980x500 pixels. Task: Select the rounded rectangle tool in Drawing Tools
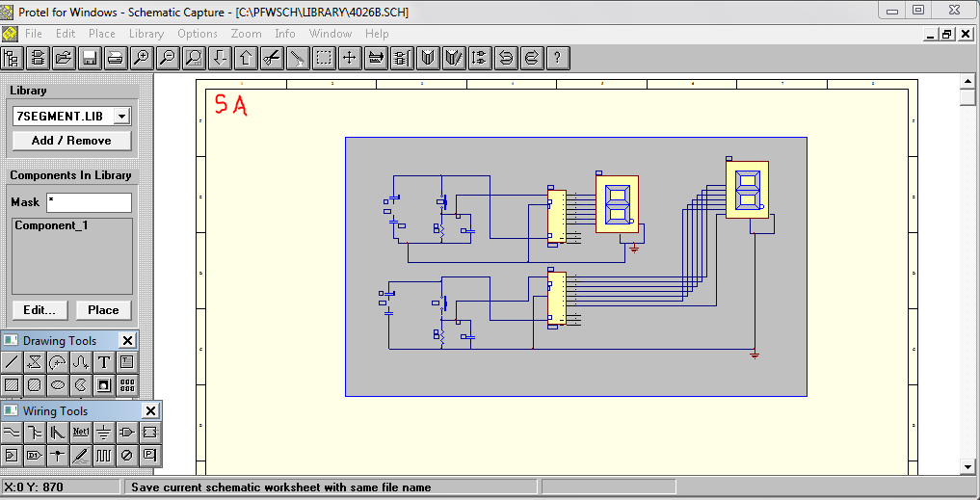(35, 385)
